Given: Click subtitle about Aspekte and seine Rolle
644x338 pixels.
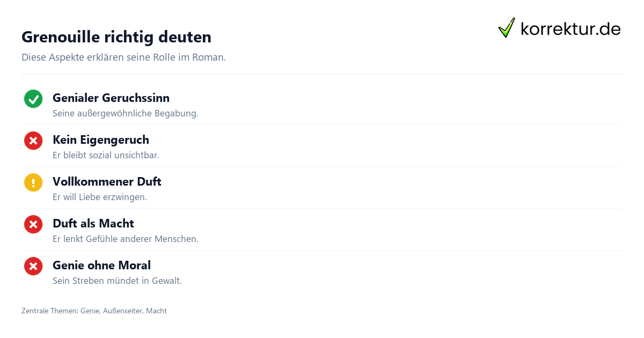Looking at the screenshot, I should (123, 57).
